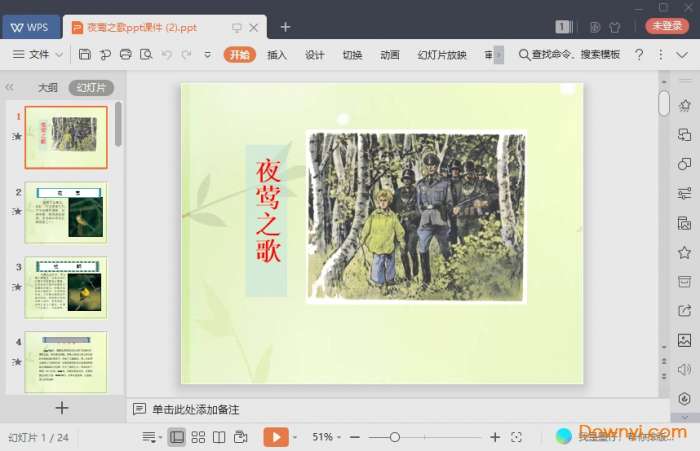Select the 开始 ribbon tab

(x=240, y=54)
